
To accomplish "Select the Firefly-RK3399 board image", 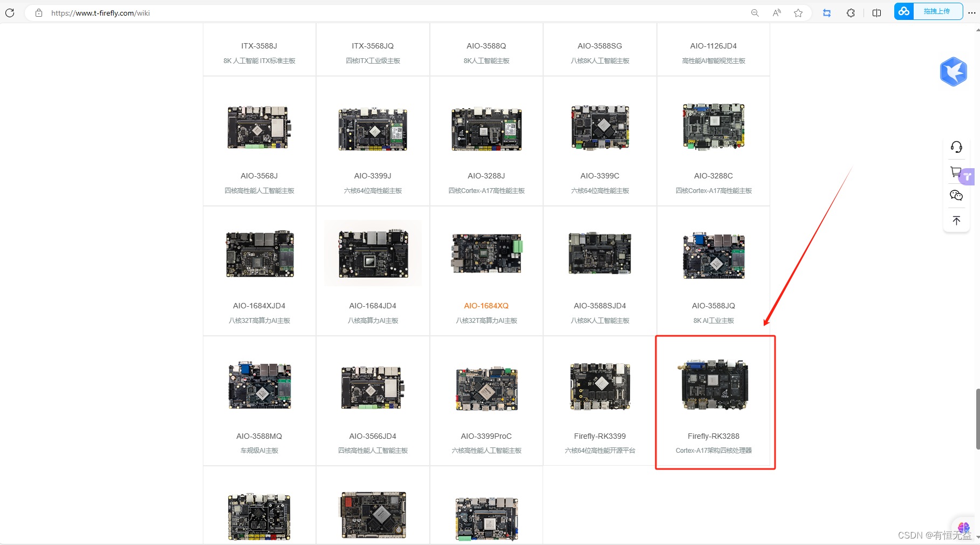I will [x=600, y=386].
